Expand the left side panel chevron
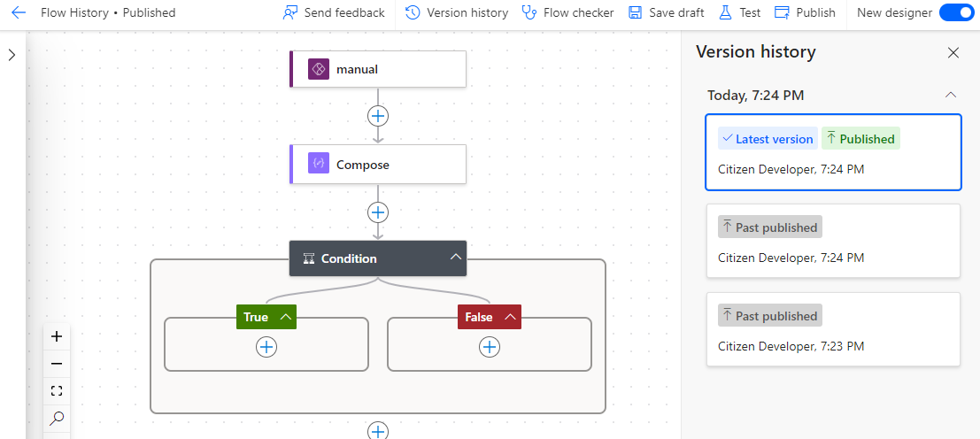Viewport: 980px width, 439px height. click(12, 55)
